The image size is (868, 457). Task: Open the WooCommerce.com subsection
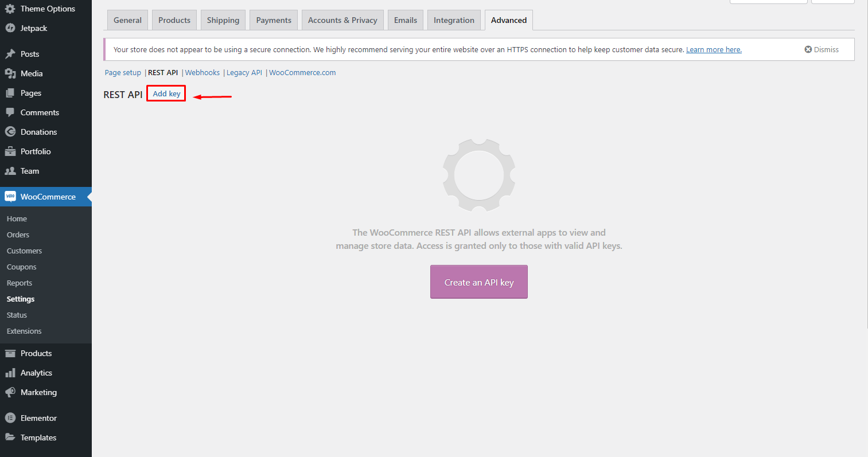click(302, 73)
